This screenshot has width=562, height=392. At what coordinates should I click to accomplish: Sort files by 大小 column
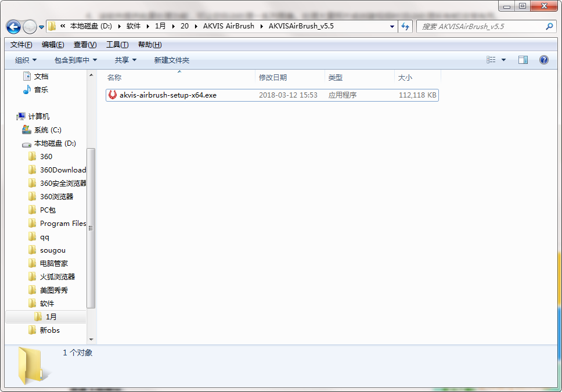click(405, 77)
